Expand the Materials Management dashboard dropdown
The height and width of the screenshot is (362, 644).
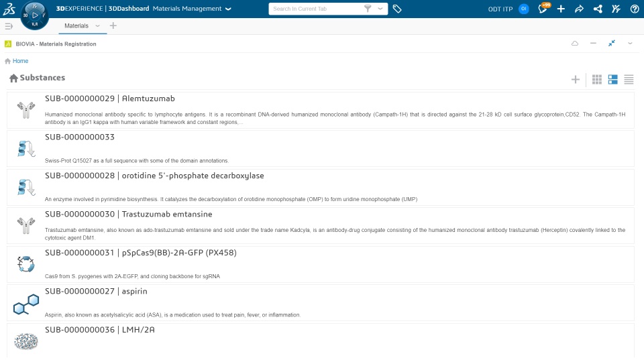tap(229, 9)
